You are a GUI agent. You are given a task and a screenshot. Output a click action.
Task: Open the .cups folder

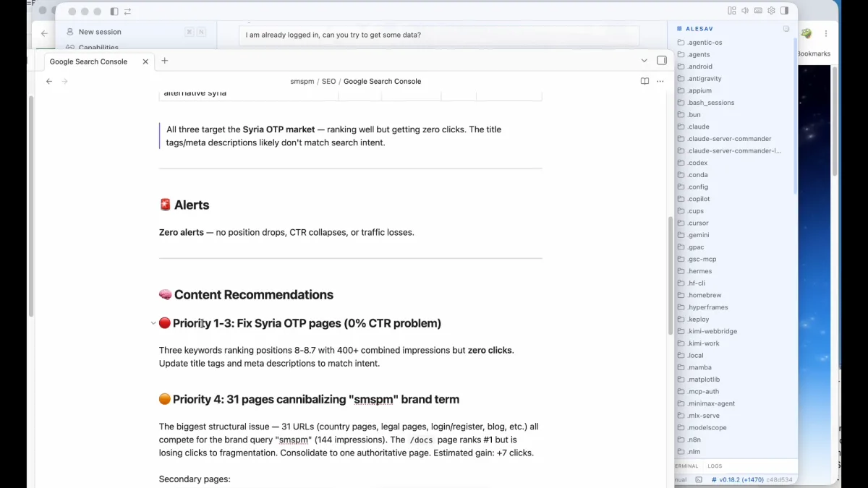(x=695, y=211)
